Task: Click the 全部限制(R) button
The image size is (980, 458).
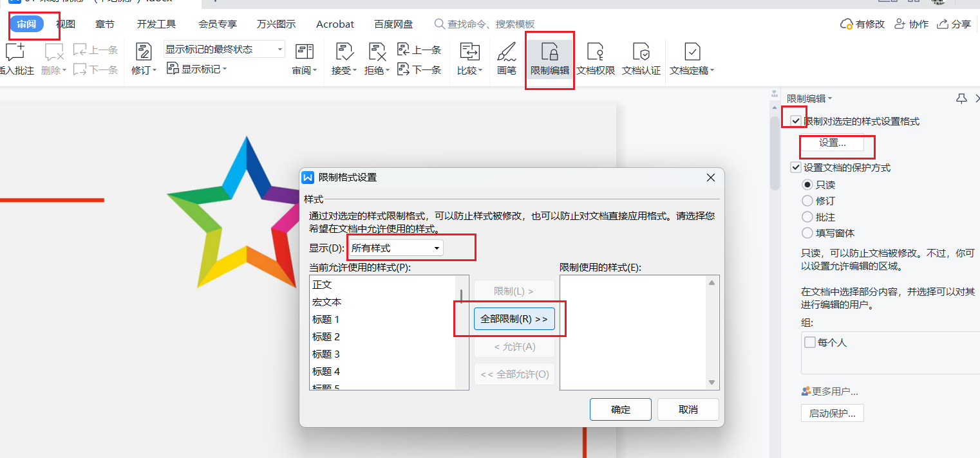Action: click(514, 318)
